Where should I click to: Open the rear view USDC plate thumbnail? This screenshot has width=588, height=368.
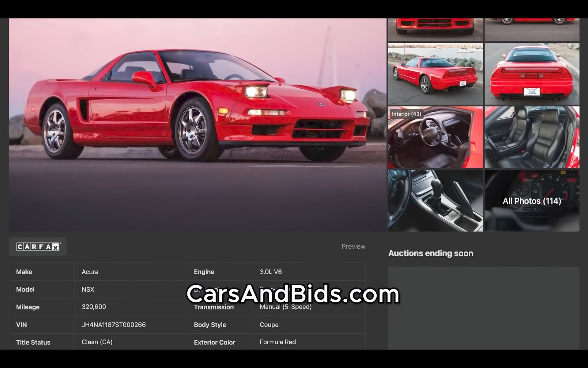532,74
